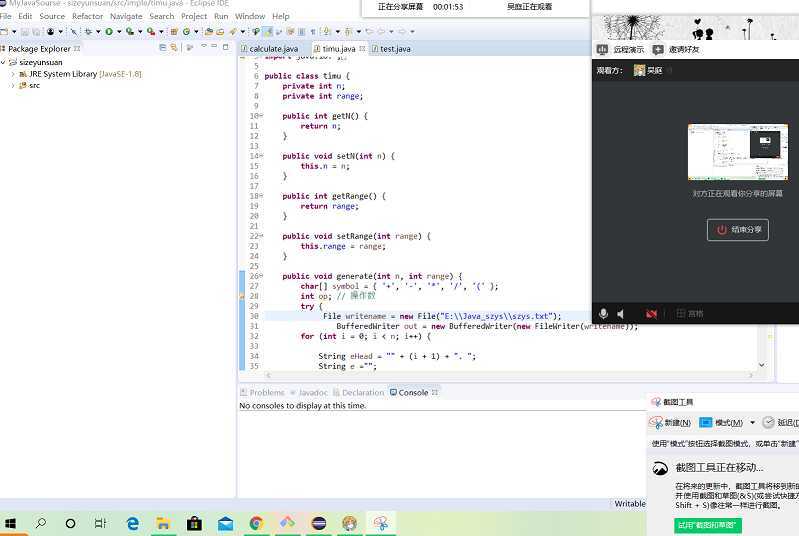
Task: Open File Explorer from the taskbar
Action: click(163, 523)
